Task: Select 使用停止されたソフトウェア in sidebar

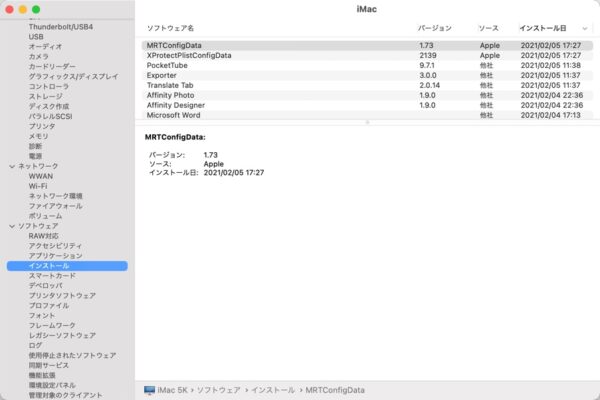Action: (x=72, y=355)
